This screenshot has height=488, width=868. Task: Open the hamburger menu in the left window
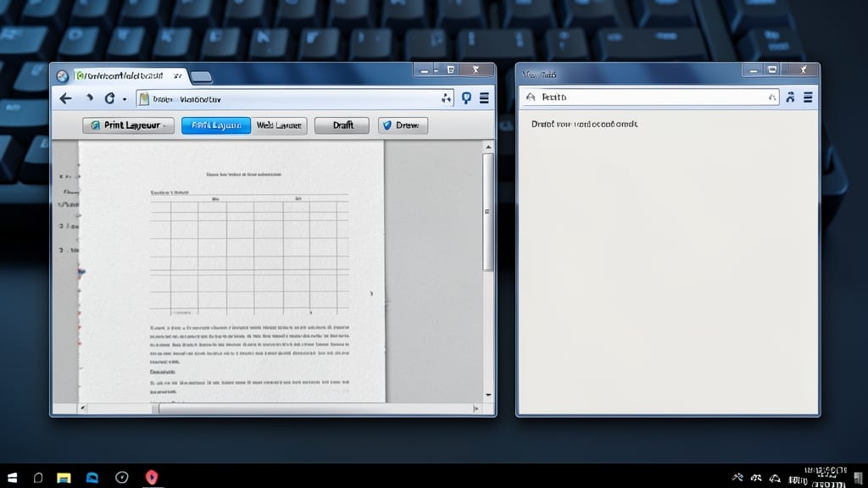tap(484, 98)
